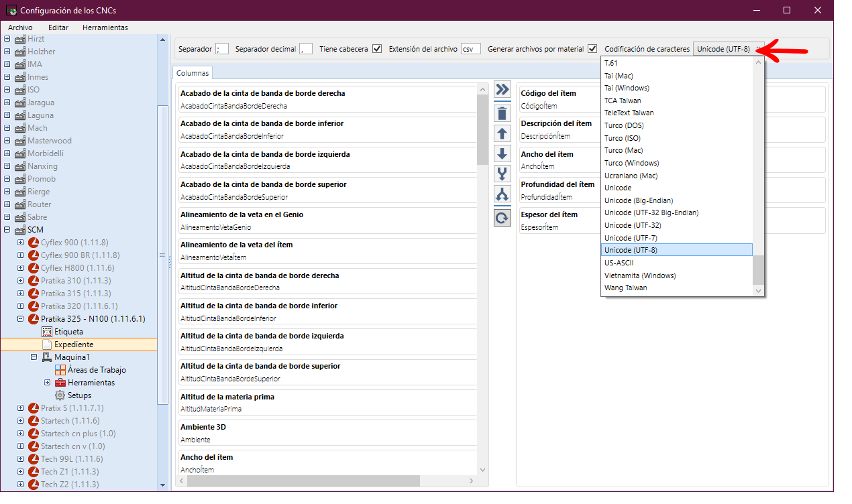This screenshot has height=504, width=852.
Task: Expand the Tech 99L tree node
Action: 21,459
